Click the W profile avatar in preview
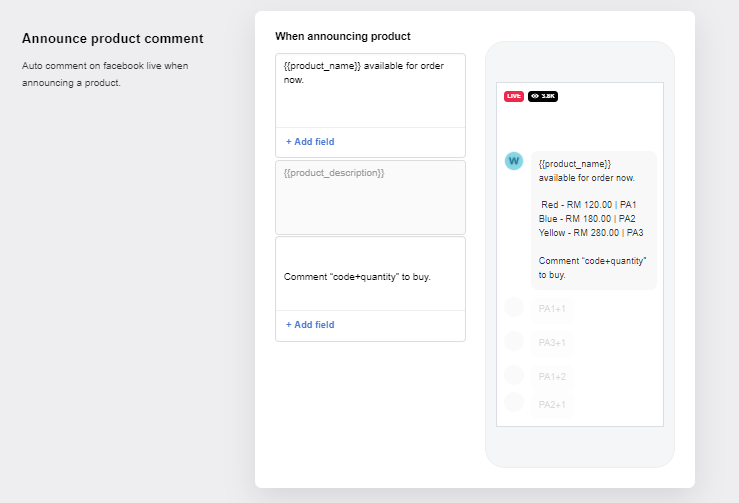 514,161
